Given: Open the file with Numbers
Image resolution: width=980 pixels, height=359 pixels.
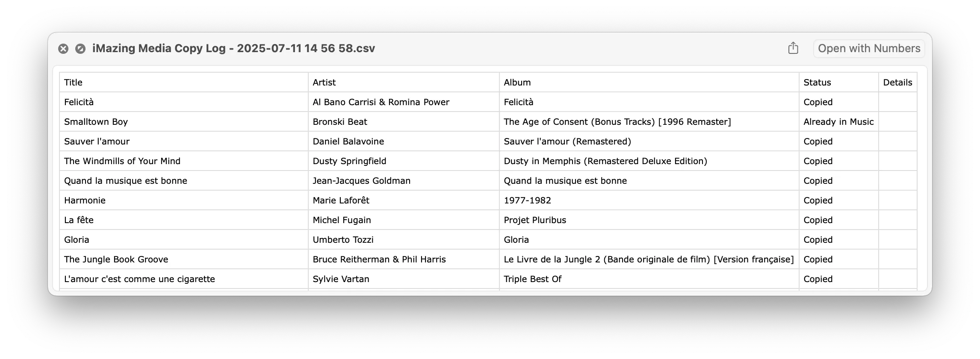Looking at the screenshot, I should point(868,48).
